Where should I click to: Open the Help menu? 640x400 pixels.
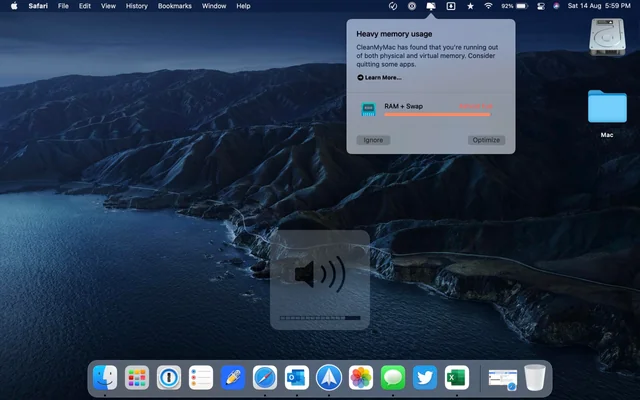(243, 6)
